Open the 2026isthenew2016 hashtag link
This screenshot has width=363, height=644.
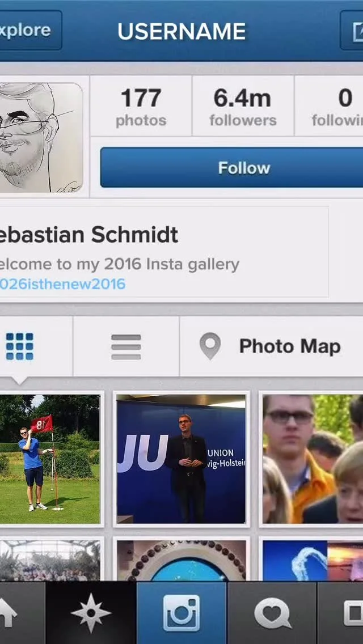62,284
